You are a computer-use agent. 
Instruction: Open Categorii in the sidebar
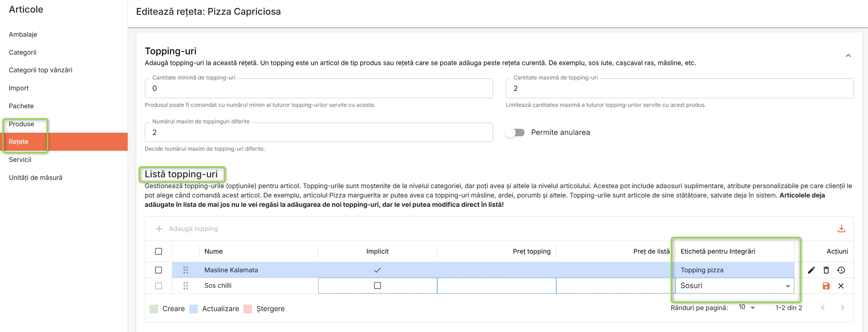tap(23, 53)
